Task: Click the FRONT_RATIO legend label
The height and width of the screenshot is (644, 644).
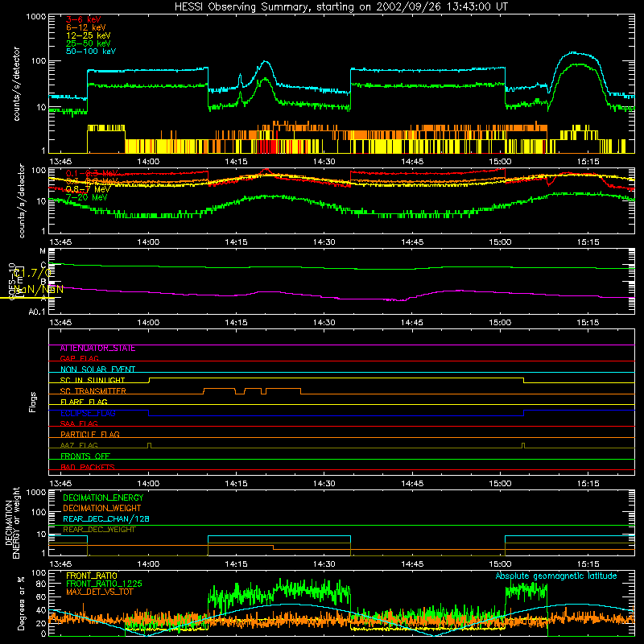Action: [x=92, y=576]
